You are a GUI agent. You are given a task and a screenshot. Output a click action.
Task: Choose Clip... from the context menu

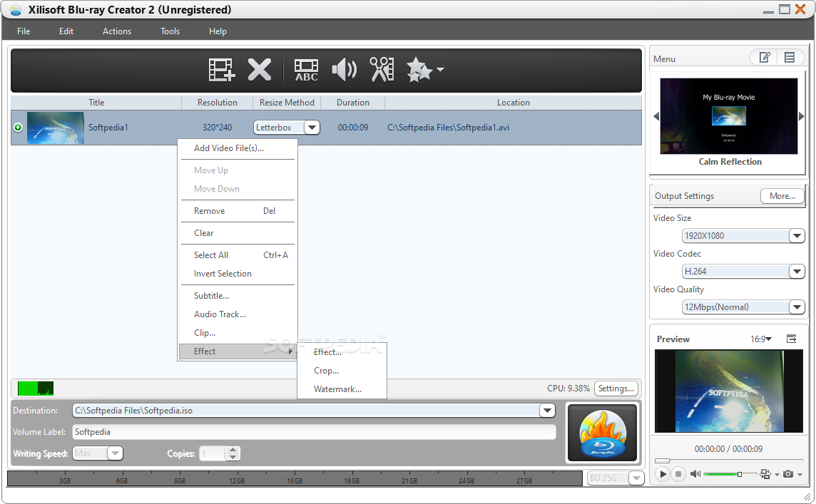238,333
